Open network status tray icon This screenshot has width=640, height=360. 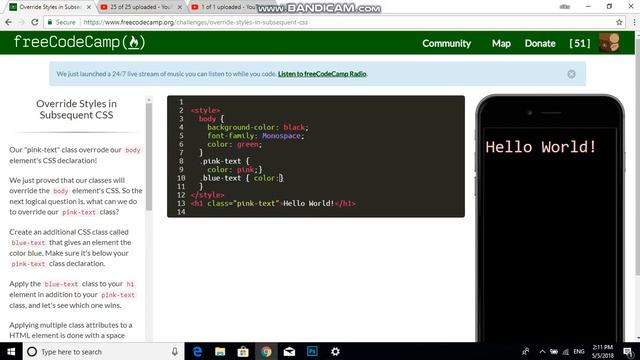click(566, 351)
